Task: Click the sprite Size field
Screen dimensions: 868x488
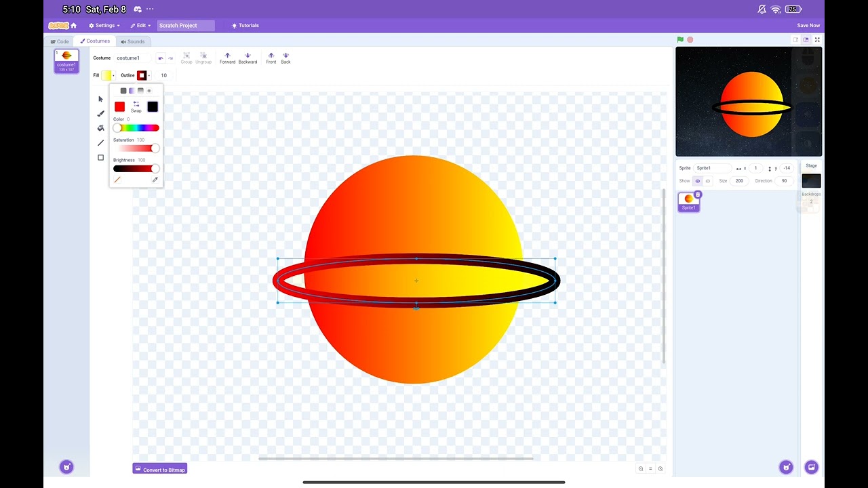Action: pos(738,181)
